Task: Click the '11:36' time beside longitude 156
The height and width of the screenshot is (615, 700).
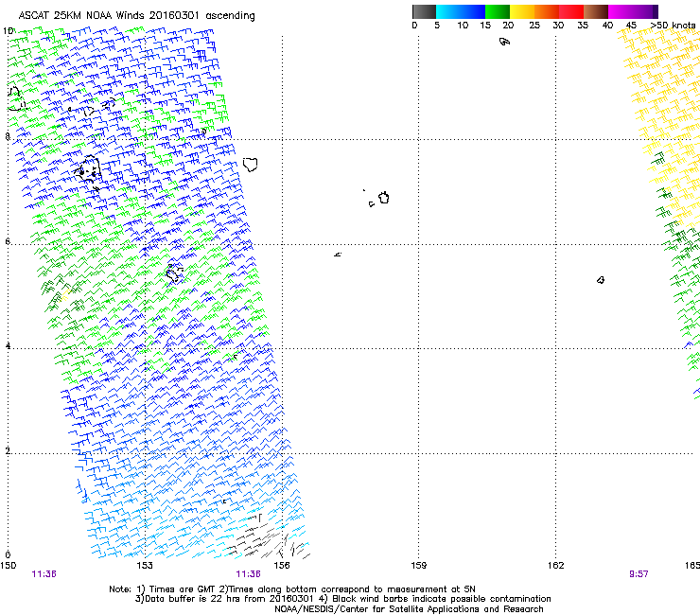Action: [x=248, y=574]
